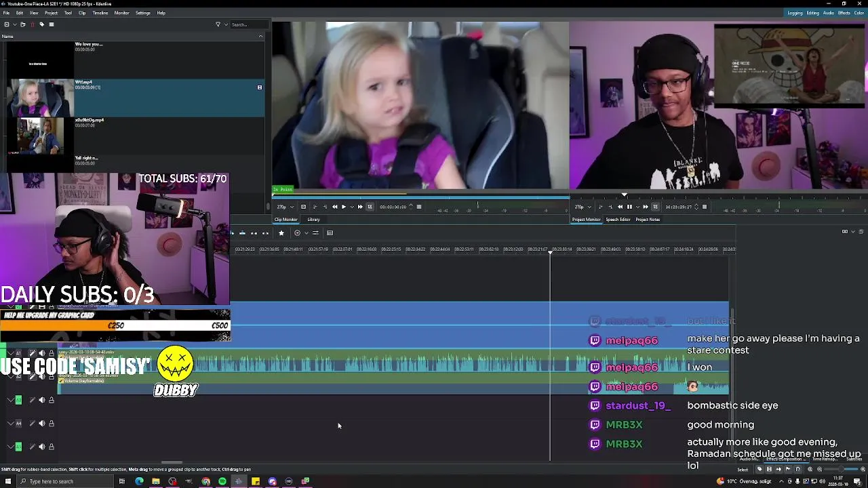Viewport: 868px width, 488px height.
Task: Collapse the topmost empty audio track
Action: 10,400
